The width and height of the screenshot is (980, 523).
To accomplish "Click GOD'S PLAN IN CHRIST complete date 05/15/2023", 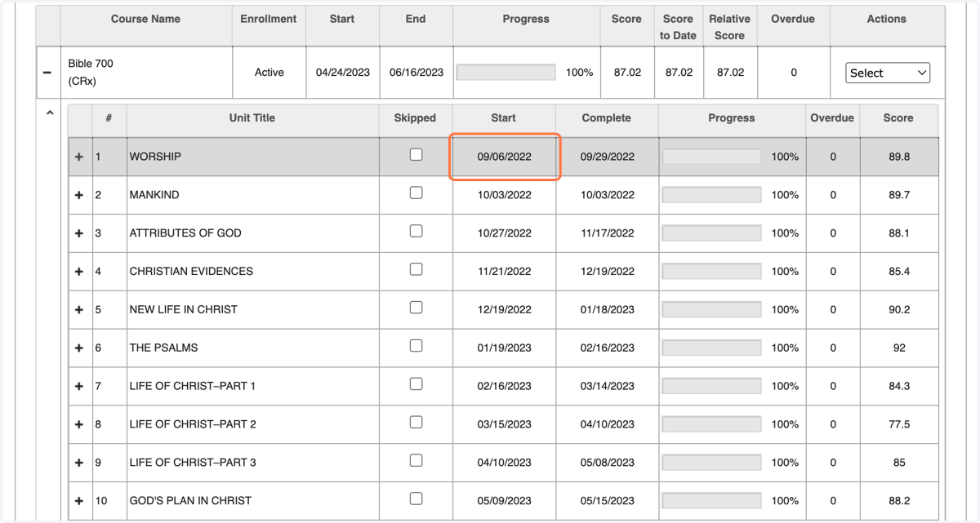I will click(x=608, y=501).
